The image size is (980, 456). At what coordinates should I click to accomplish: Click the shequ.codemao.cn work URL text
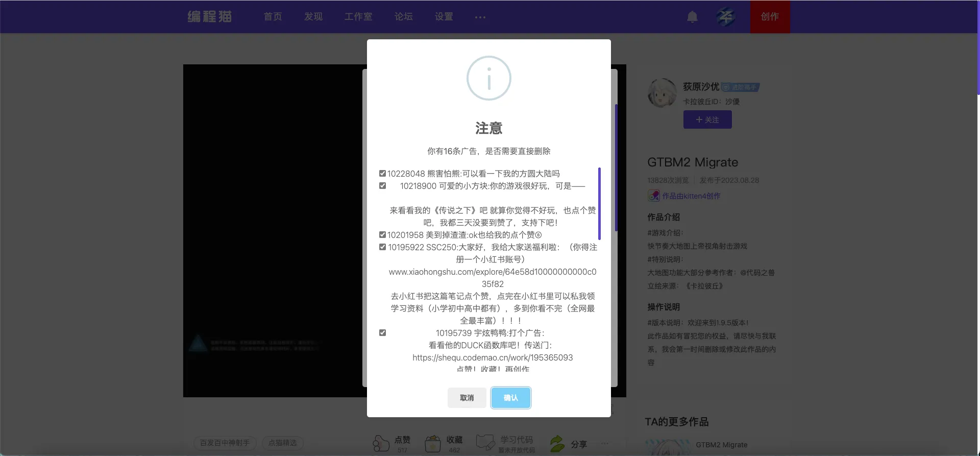[493, 357]
